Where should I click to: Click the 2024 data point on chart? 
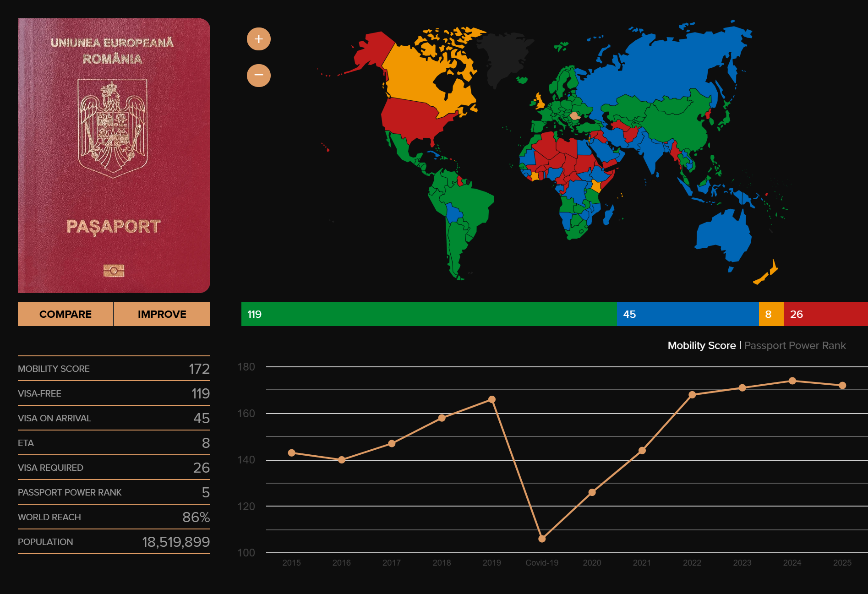792,381
